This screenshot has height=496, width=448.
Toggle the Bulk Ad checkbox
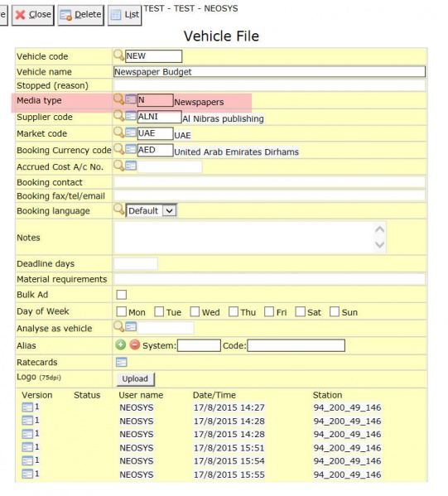click(x=122, y=295)
